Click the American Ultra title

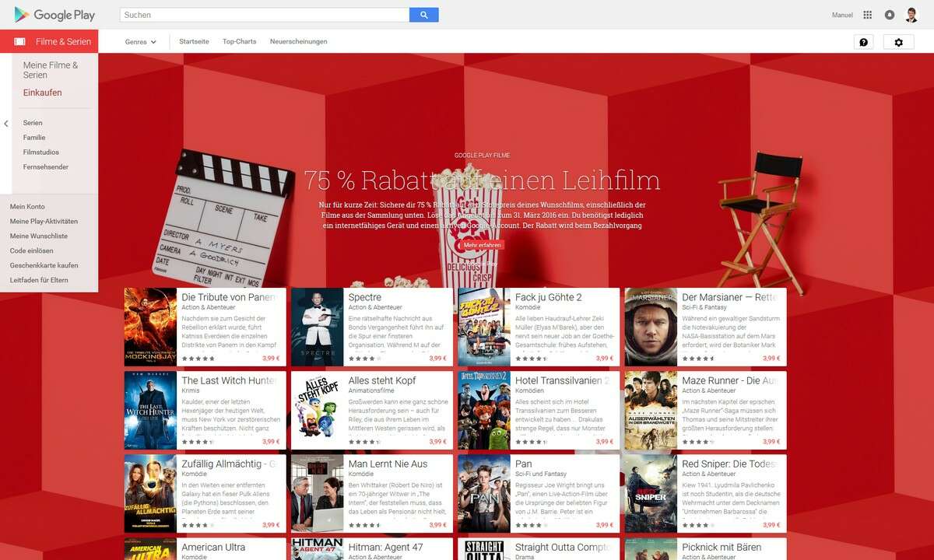click(x=213, y=547)
